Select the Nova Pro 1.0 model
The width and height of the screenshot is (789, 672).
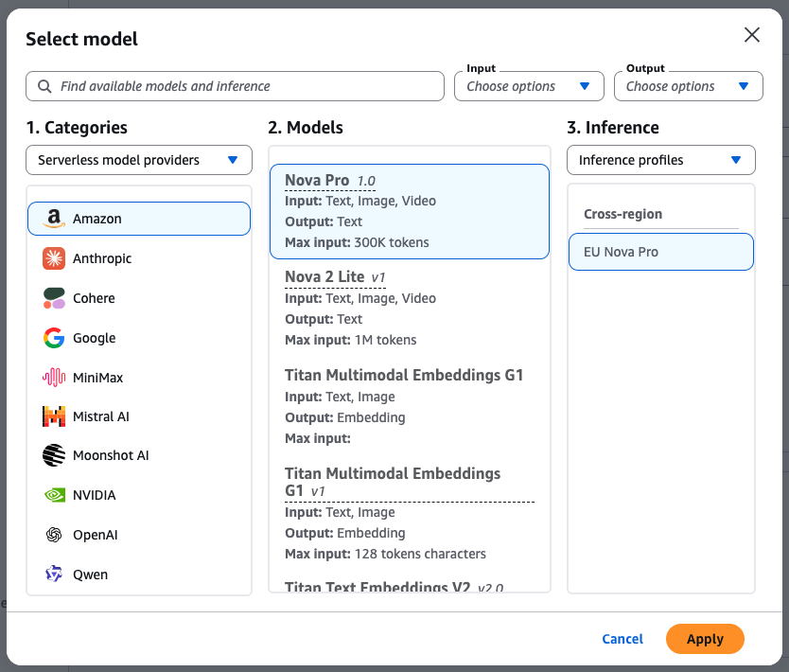pyautogui.click(x=409, y=211)
